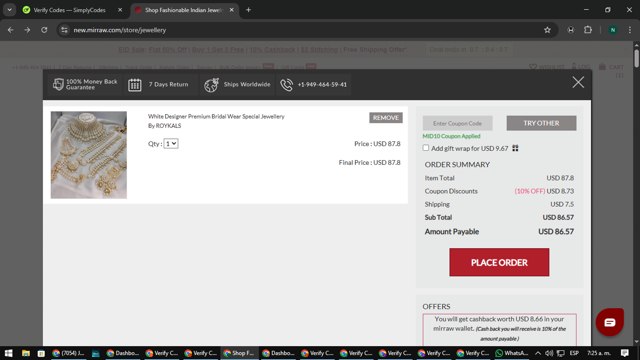Reload the page

point(44,30)
